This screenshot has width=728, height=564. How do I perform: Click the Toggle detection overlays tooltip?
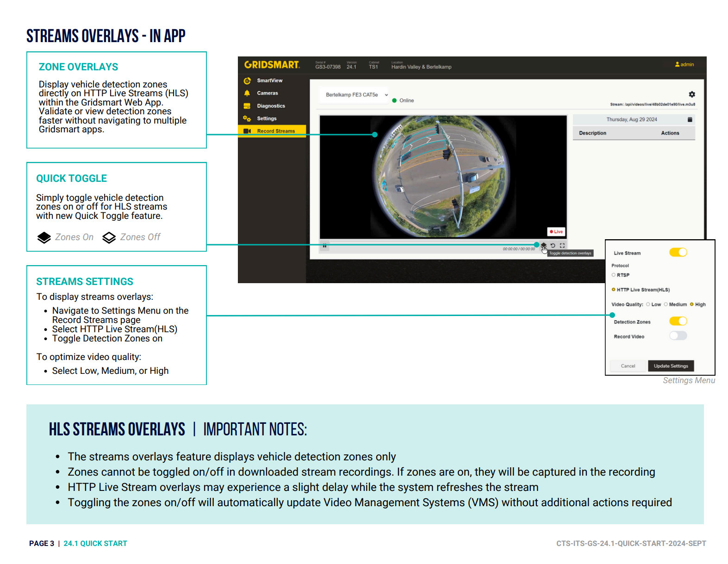tap(570, 253)
